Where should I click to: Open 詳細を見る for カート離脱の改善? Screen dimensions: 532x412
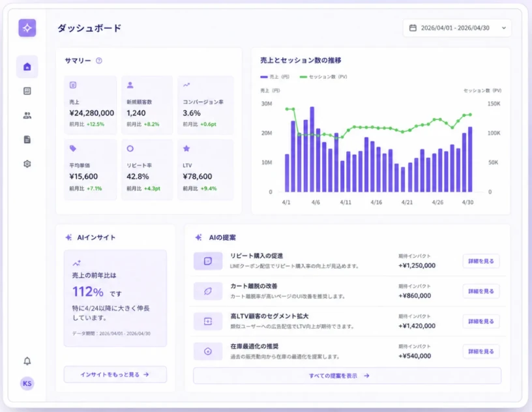point(480,291)
